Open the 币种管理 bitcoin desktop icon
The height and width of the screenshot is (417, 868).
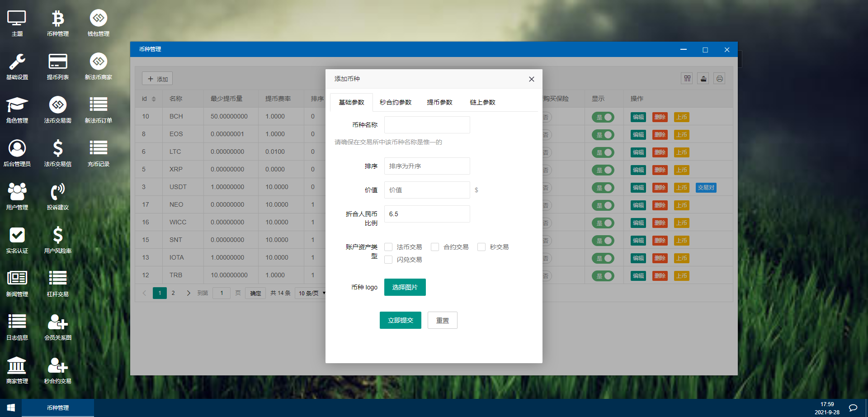[58, 19]
